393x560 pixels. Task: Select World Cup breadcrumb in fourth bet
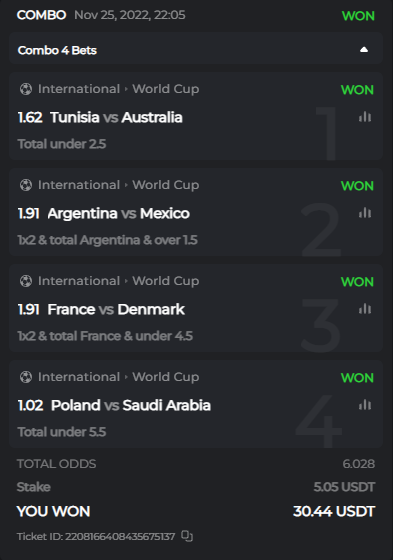[166, 377]
